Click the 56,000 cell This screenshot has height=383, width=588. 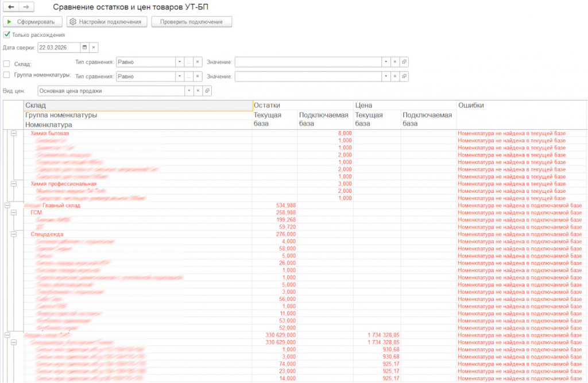[x=287, y=299]
